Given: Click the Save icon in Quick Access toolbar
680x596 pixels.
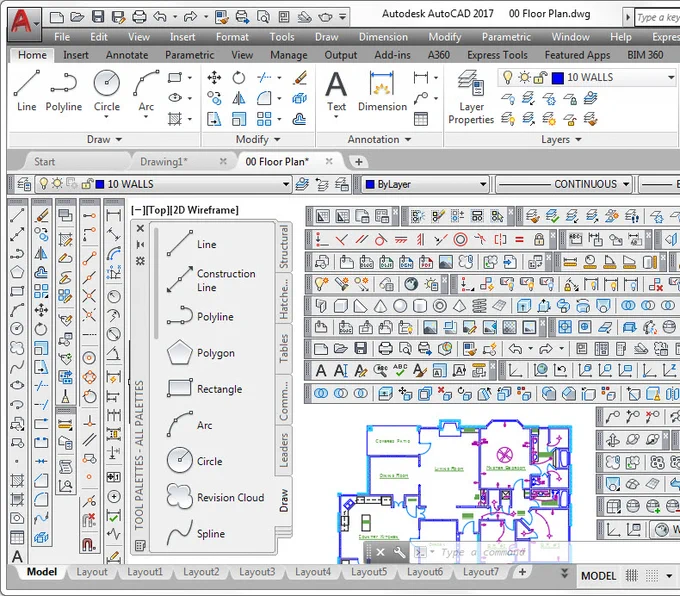Looking at the screenshot, I should click(98, 17).
